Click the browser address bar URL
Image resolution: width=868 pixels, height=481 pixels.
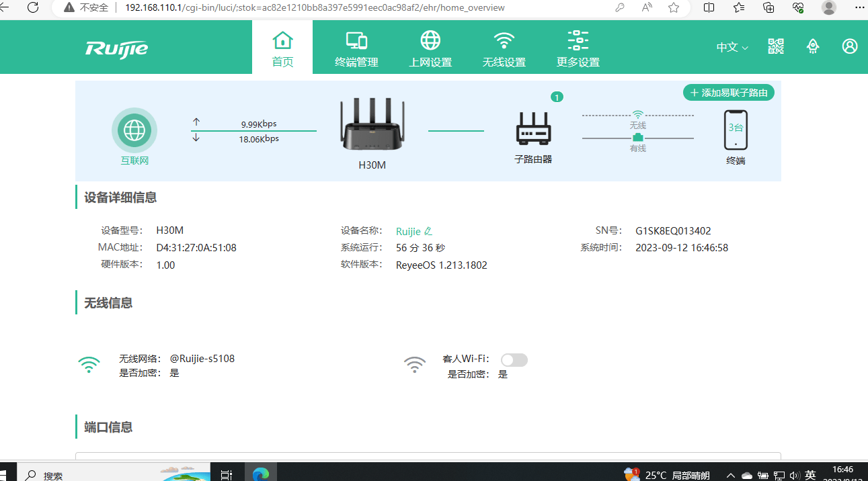pyautogui.click(x=315, y=8)
